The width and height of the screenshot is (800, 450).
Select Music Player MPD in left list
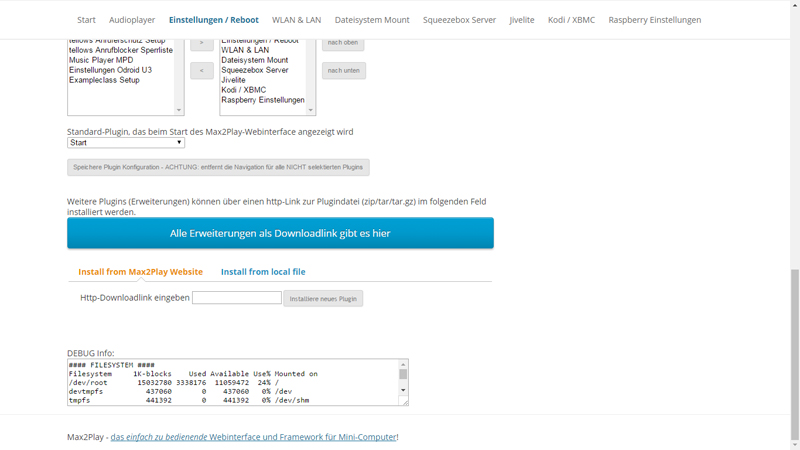[x=101, y=60]
